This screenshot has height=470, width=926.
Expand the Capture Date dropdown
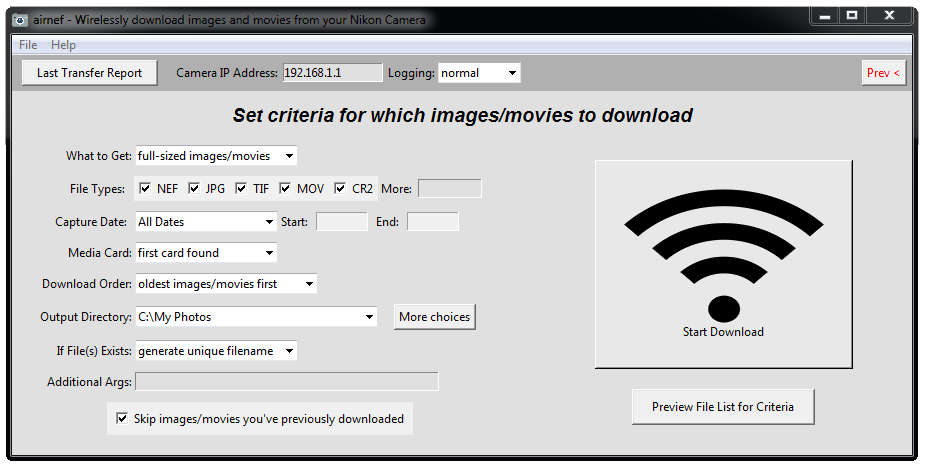pyautogui.click(x=206, y=221)
